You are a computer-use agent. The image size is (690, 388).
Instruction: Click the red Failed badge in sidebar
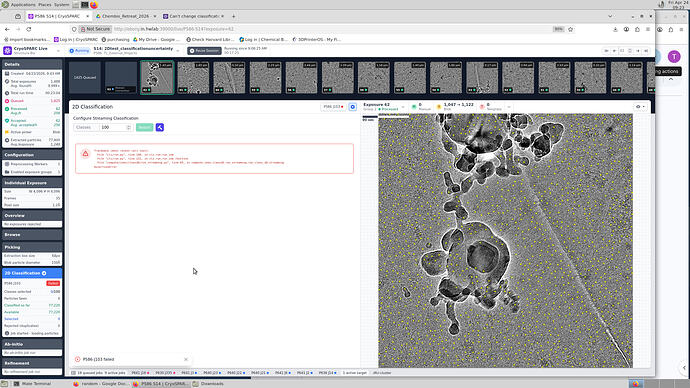pyautogui.click(x=53, y=283)
